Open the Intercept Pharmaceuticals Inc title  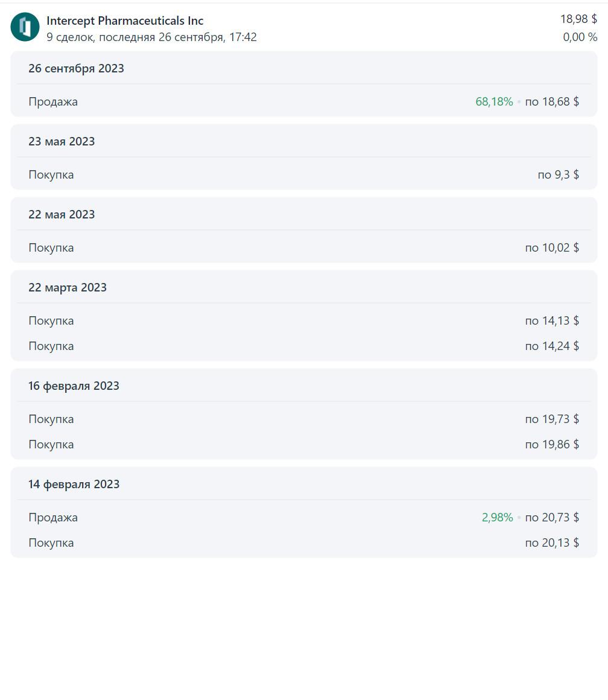[125, 21]
